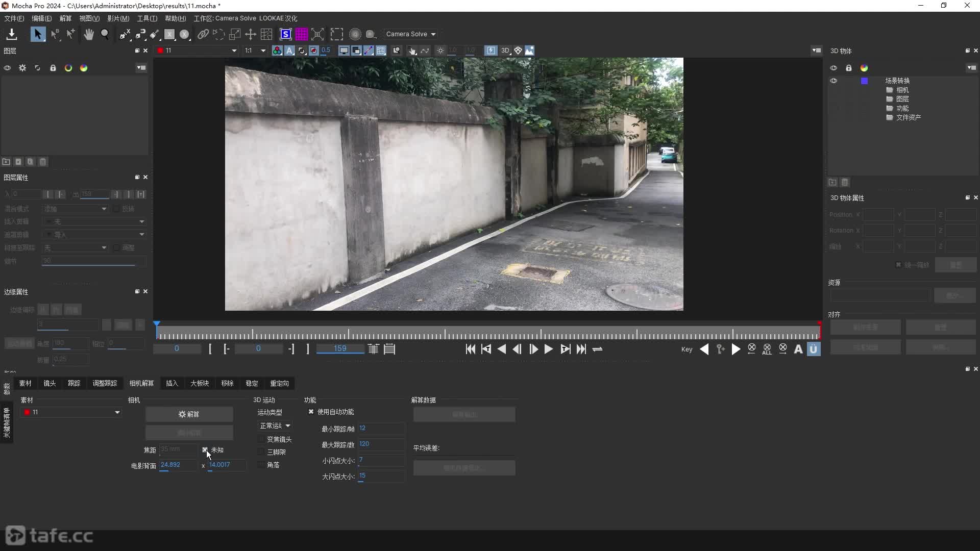The width and height of the screenshot is (980, 551).
Task: Click the save project download icon
Action: pyautogui.click(x=11, y=34)
